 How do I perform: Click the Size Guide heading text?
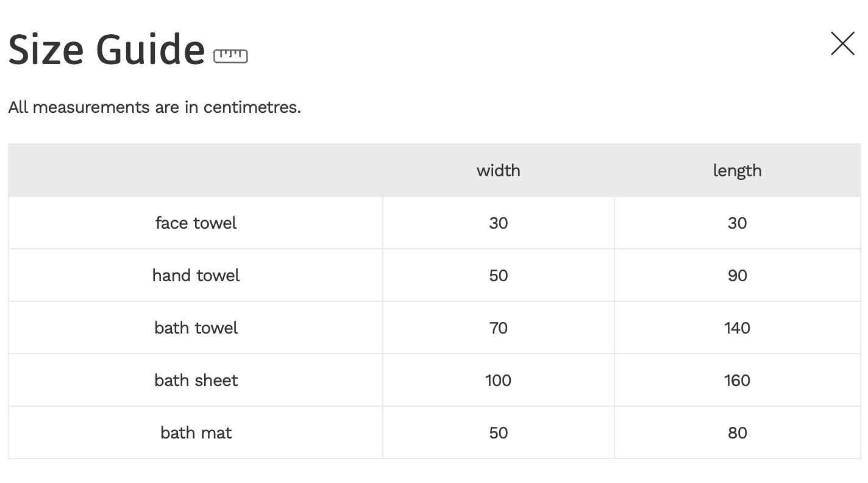click(107, 49)
